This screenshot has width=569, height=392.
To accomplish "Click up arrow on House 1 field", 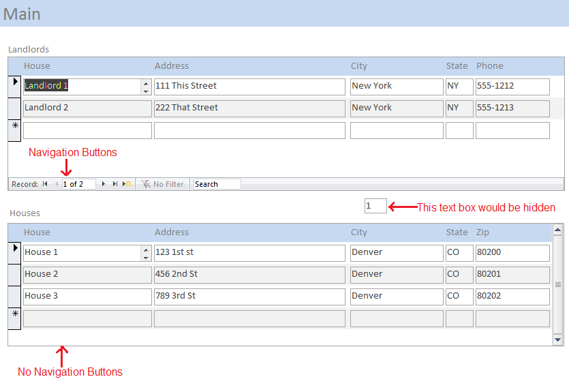I will tap(146, 250).
